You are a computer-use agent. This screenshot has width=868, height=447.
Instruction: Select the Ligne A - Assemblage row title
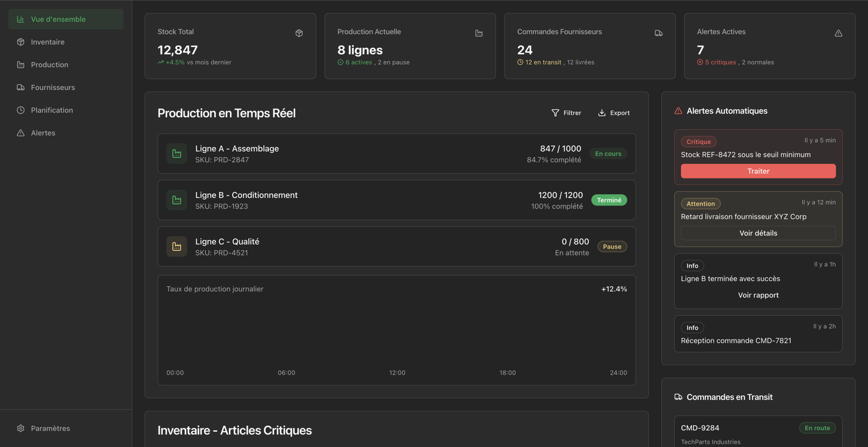[x=237, y=149]
